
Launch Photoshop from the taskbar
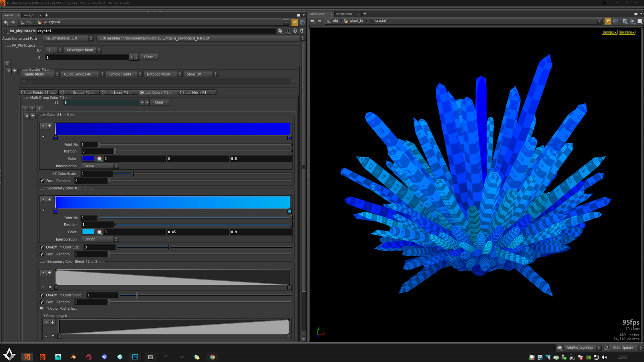point(135,357)
